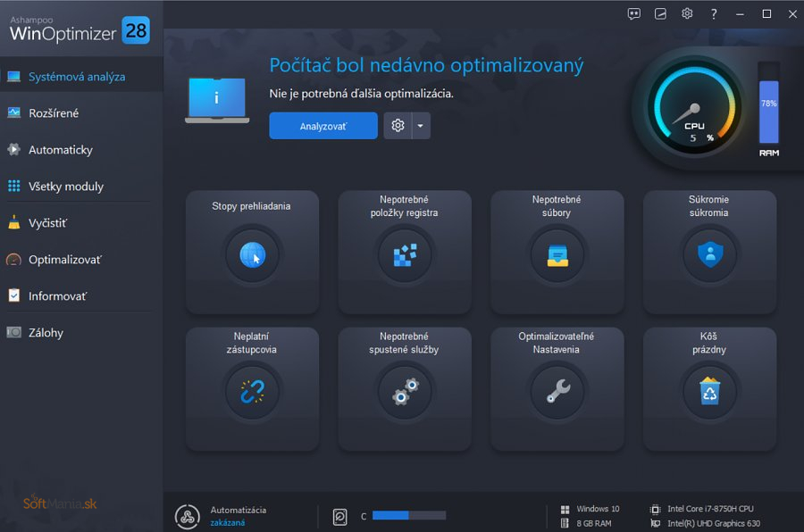The height and width of the screenshot is (532, 804).
Task: Click the Automatizácia circular icon
Action: pos(188,517)
